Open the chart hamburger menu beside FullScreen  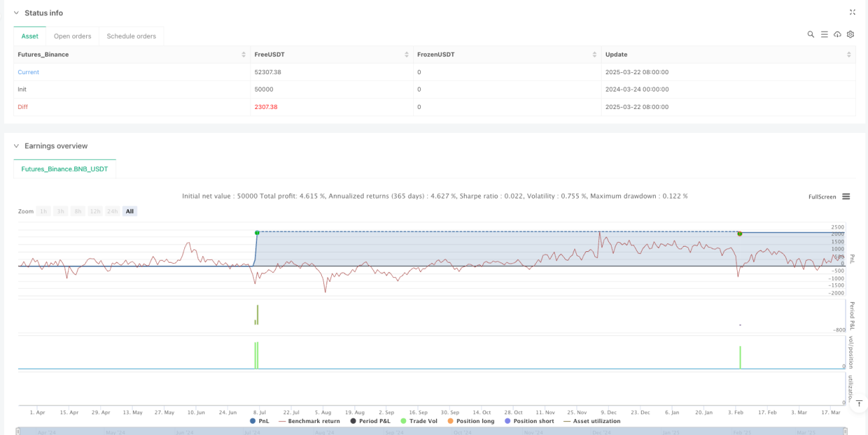[x=846, y=196]
